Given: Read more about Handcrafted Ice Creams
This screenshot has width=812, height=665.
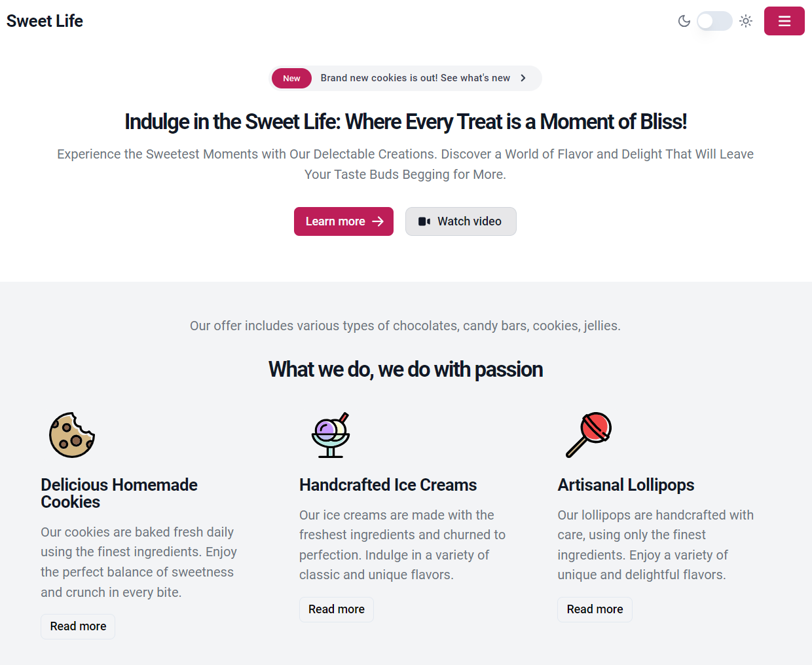Looking at the screenshot, I should [337, 609].
